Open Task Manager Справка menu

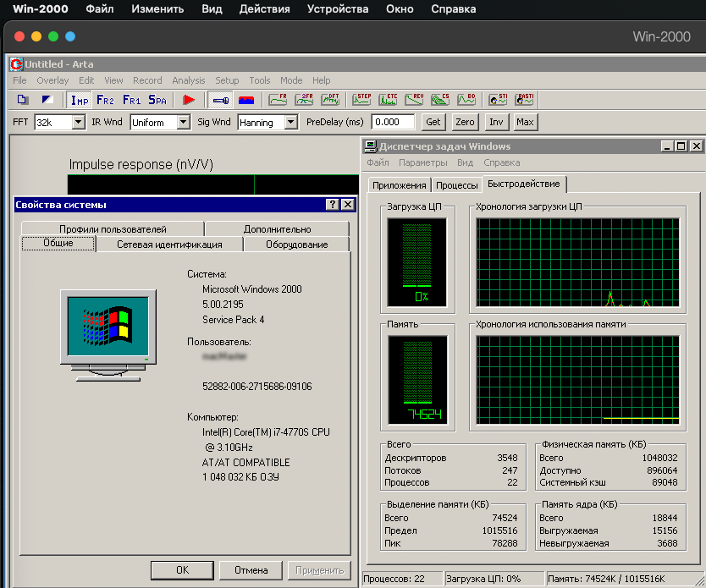point(502,162)
